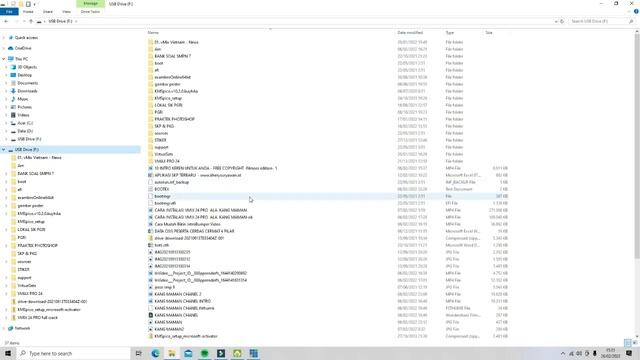Click the Manage contextual tab header

coord(91,4)
